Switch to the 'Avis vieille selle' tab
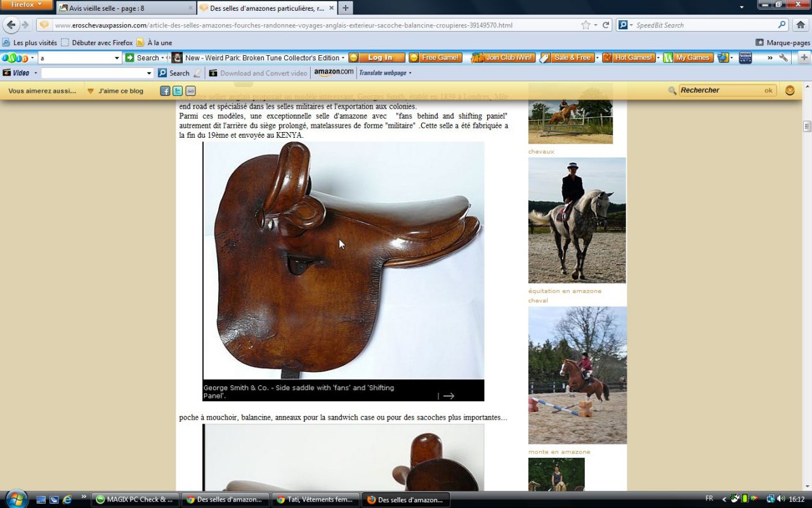 [124, 8]
